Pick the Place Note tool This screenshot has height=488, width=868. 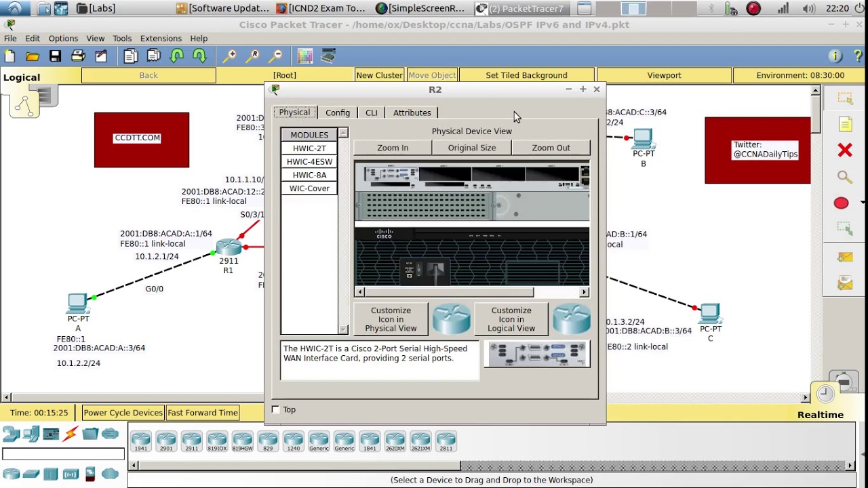pos(845,125)
